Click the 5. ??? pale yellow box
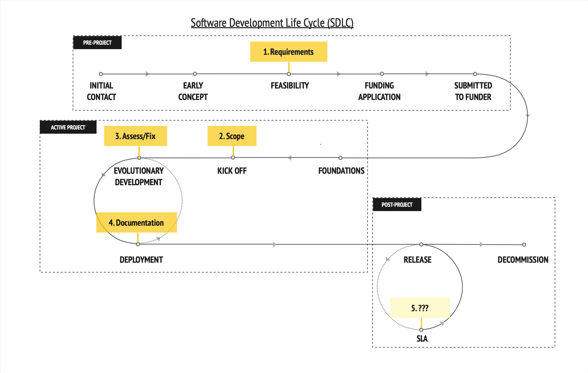The height and width of the screenshot is (373, 588). [420, 308]
